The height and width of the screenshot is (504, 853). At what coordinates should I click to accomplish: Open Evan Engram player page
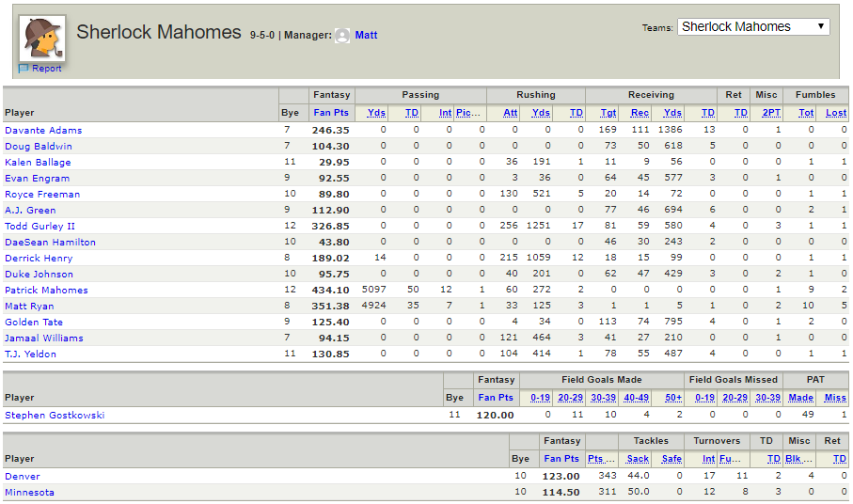pos(37,179)
